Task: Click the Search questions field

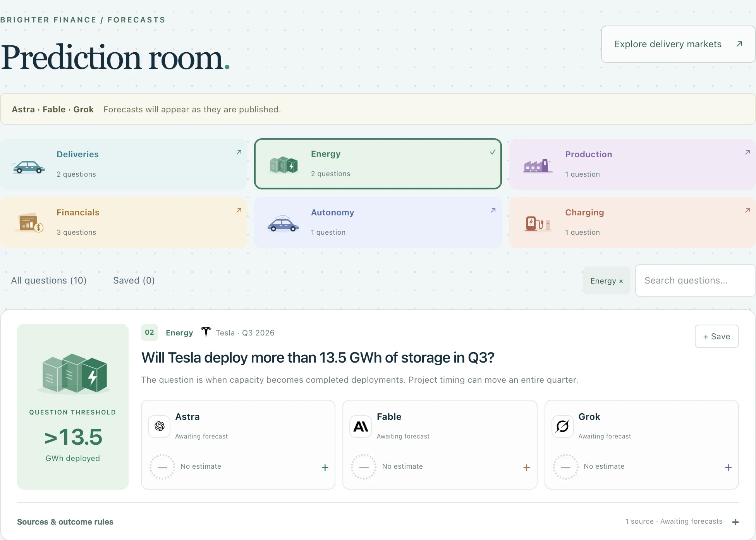Action: (696, 280)
